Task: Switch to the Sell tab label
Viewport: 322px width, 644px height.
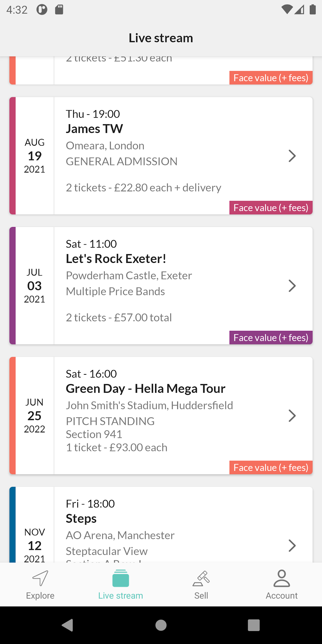Action: [x=201, y=596]
